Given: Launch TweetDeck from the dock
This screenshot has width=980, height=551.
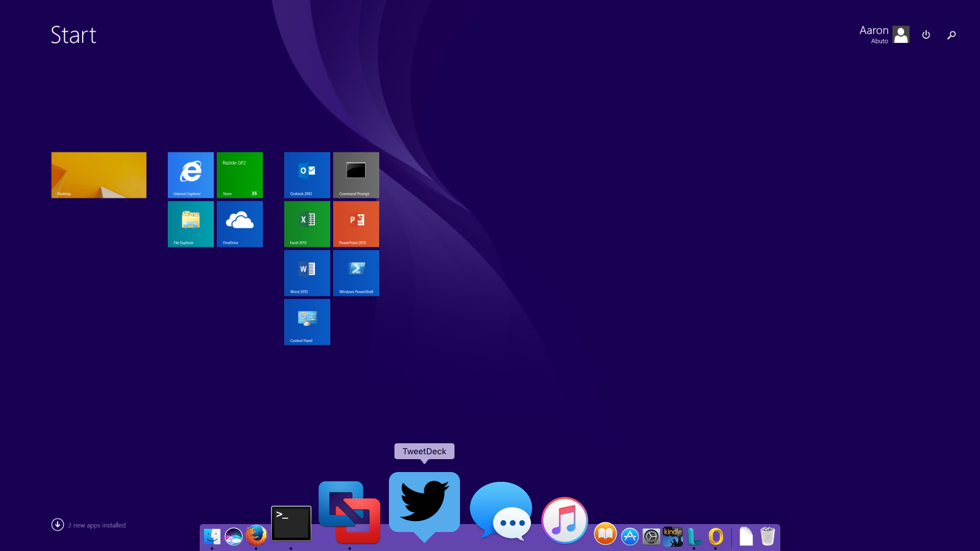Looking at the screenshot, I should [424, 506].
